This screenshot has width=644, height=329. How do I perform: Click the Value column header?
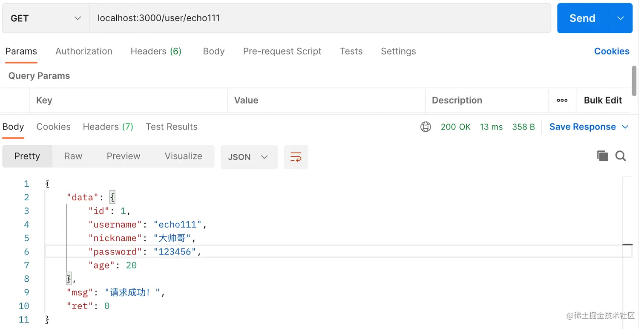coord(326,101)
